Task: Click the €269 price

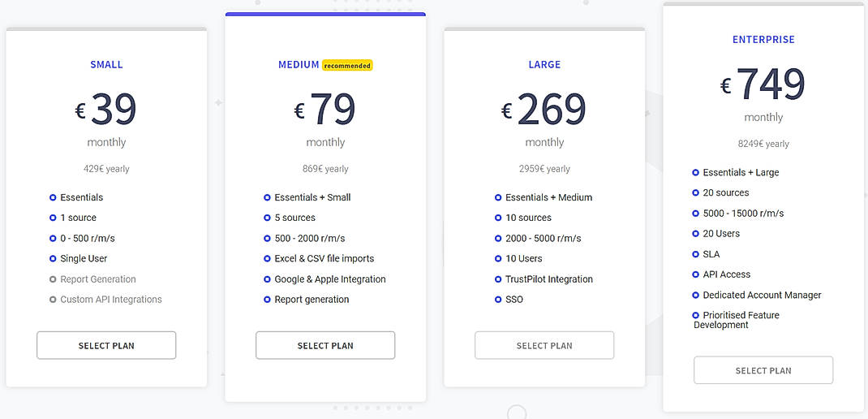Action: pos(544,109)
